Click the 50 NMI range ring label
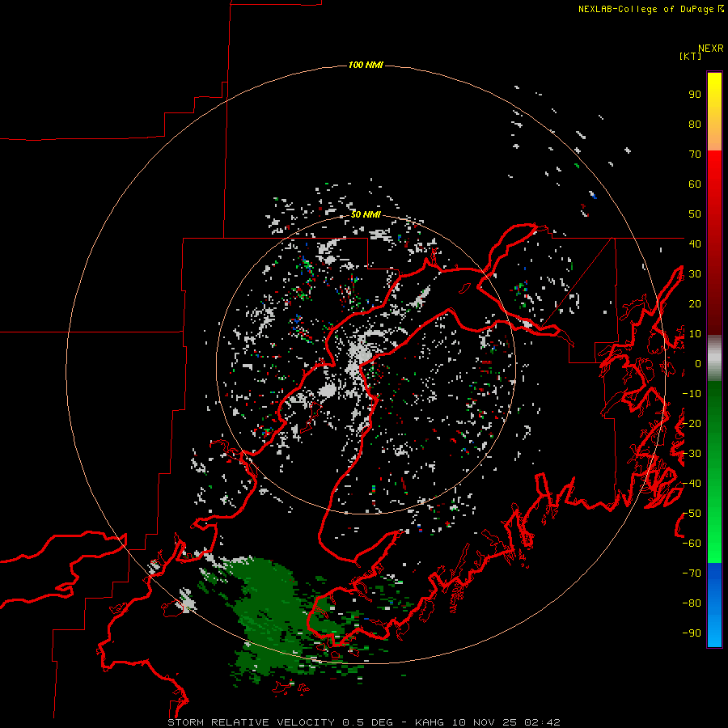 pos(366,214)
